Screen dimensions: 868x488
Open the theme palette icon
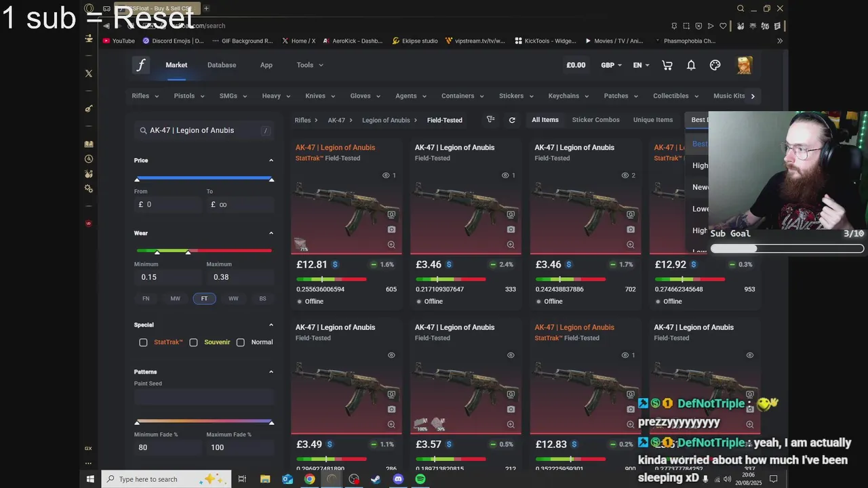715,65
